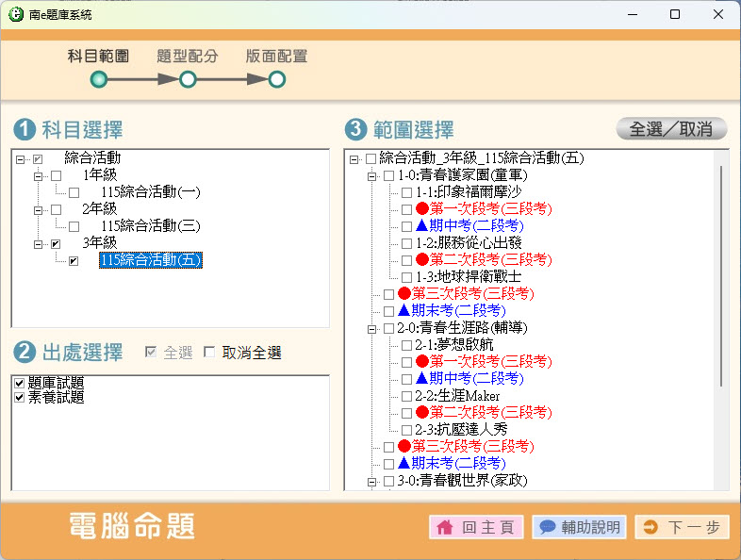Select the highlighted 115綜合活動(五) tree row
The image size is (741, 560).
[x=151, y=260]
